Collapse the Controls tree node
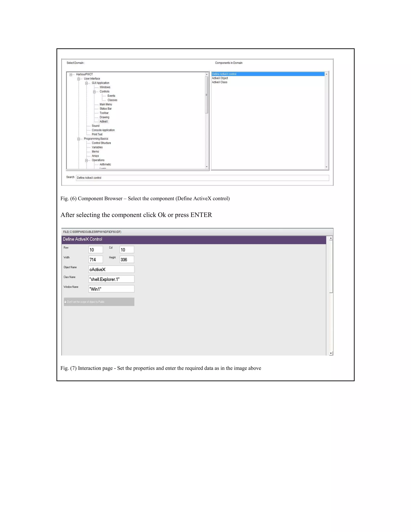Screen dimensions: 411x532 (94, 92)
